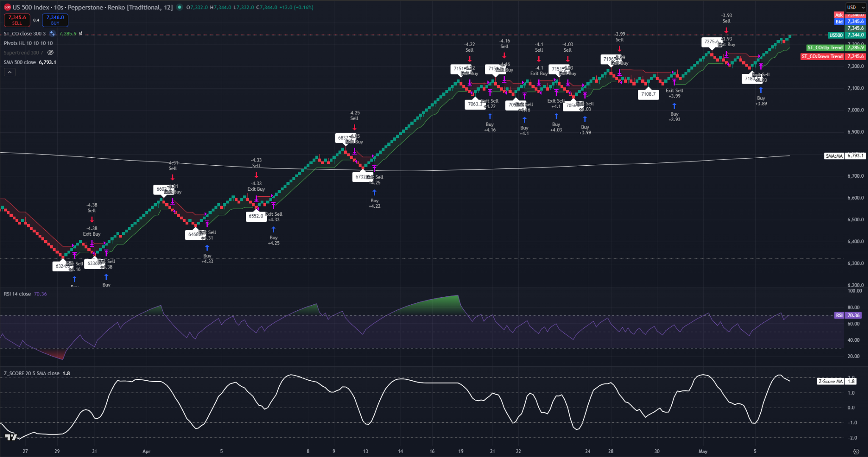868x457 pixels.
Task: Click the red 500 symbol logo
Action: click(7, 7)
